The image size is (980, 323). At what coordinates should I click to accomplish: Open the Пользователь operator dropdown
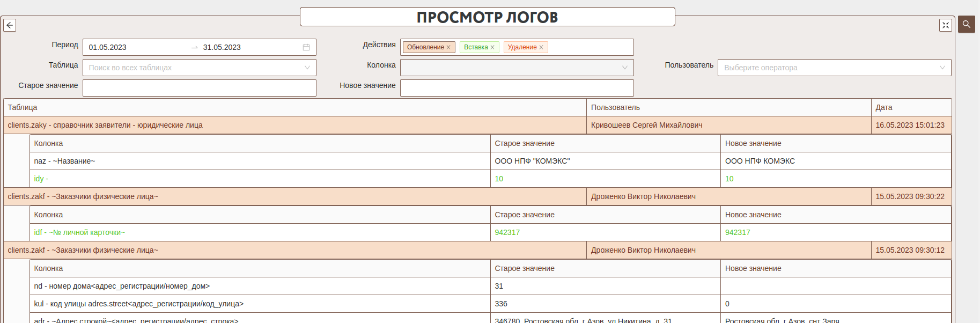pyautogui.click(x=834, y=68)
